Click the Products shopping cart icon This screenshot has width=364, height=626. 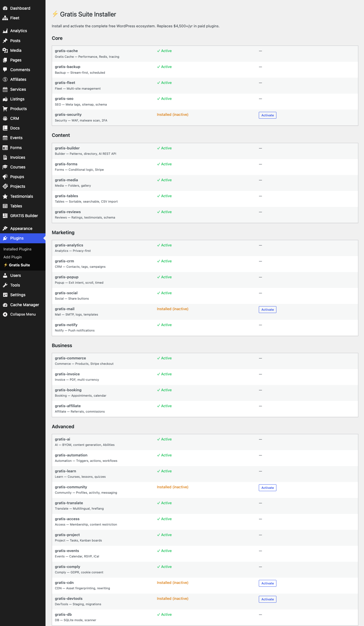(5, 109)
